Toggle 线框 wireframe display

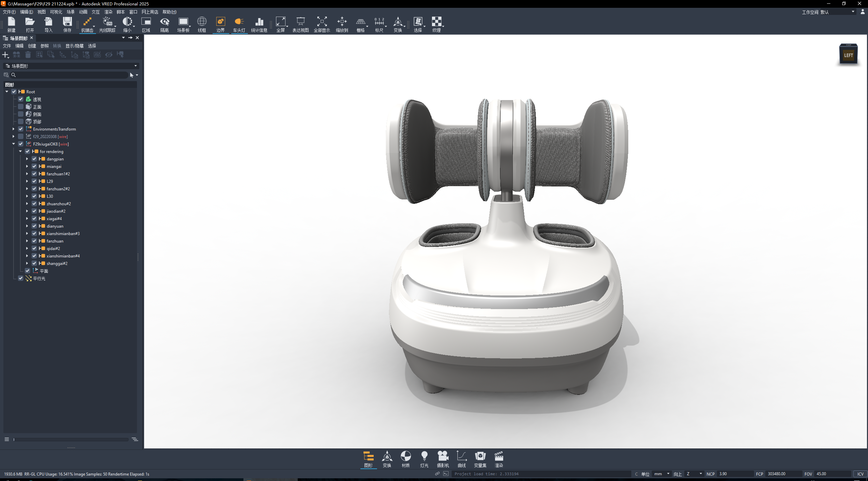click(202, 24)
